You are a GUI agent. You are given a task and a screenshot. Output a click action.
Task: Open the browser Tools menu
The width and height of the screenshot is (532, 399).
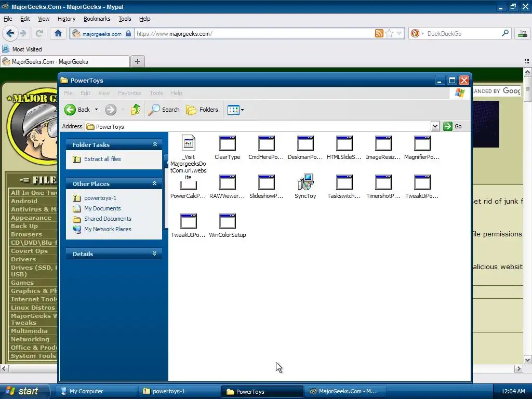125,19
